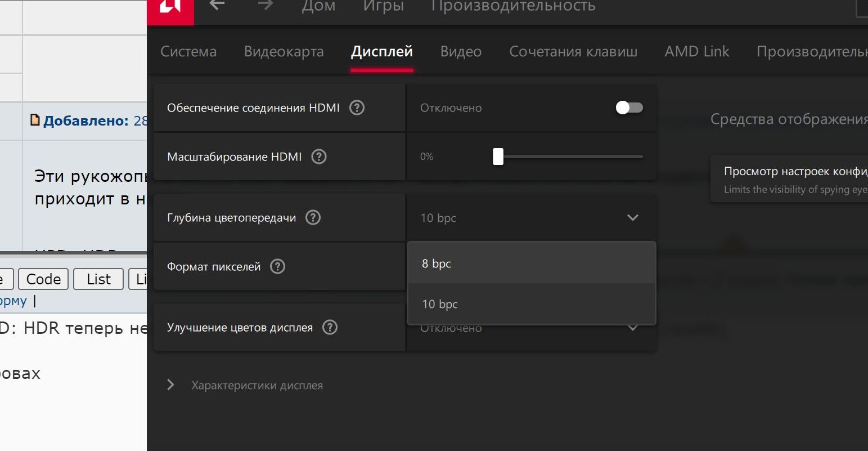Click help icon next to Обеспечение соединения HDMI

357,108
